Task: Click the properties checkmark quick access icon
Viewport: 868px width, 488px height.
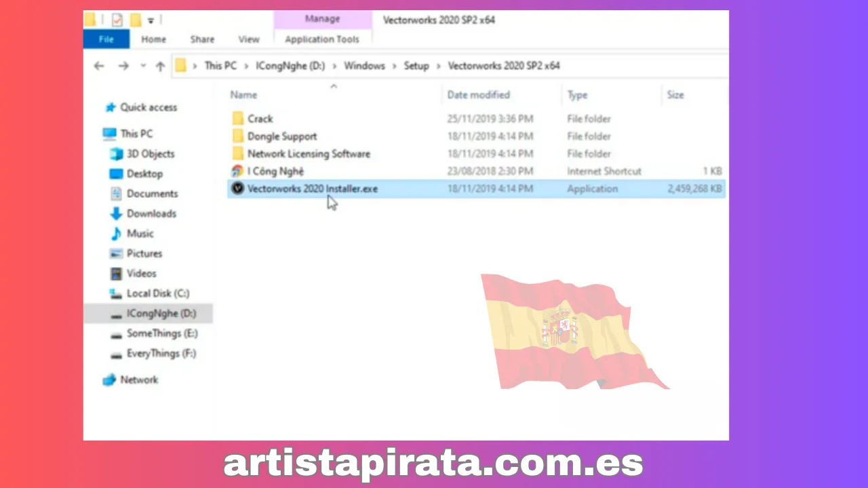Action: pyautogui.click(x=117, y=20)
